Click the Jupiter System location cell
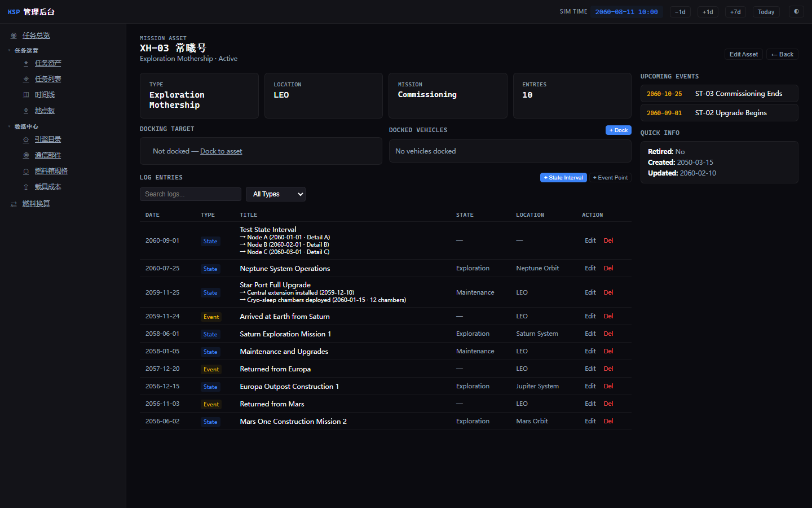Viewport: 812px width, 508px height. (x=537, y=386)
